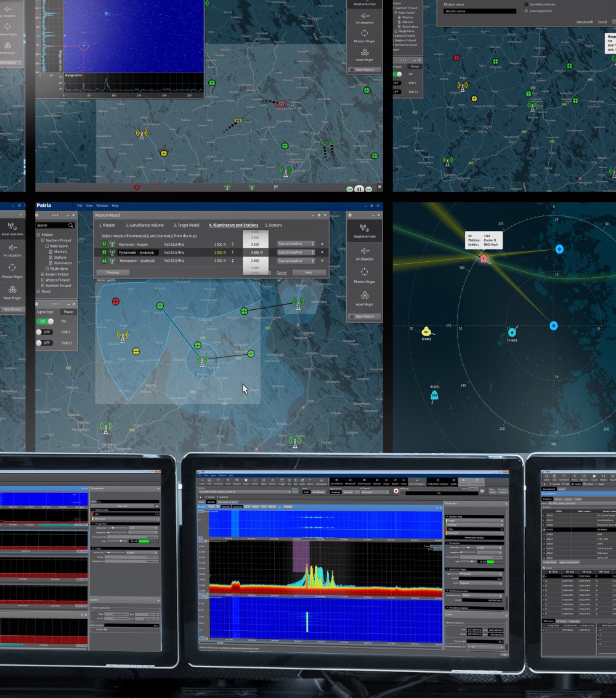Open Air situation in the playback window's side panel
616x698 pixels.
[x=365, y=18]
